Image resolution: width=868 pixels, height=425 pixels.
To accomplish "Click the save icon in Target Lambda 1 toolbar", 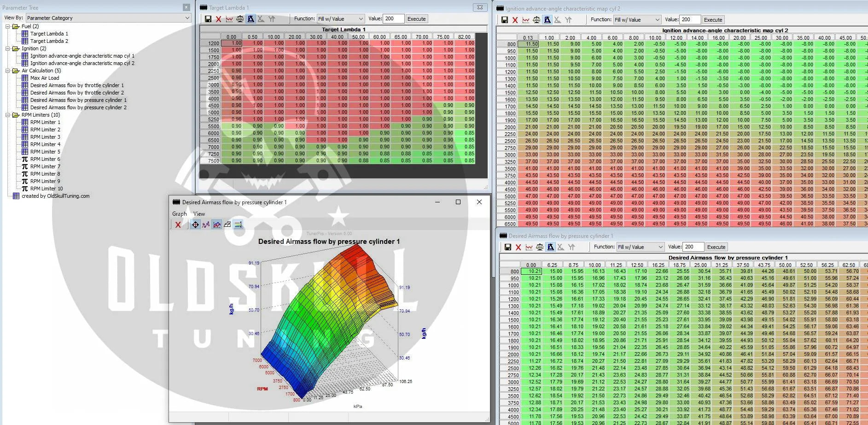I will pos(208,19).
